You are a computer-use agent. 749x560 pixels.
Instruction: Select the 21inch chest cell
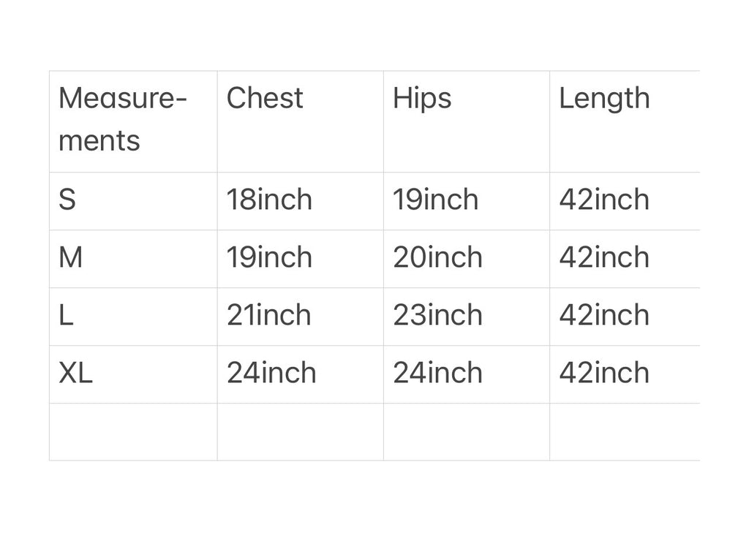point(301,317)
